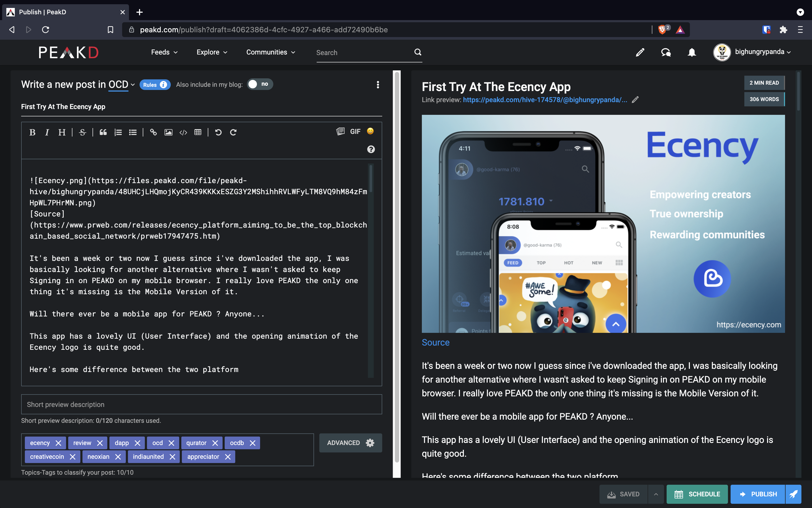The height and width of the screenshot is (508, 812).
Task: Edit the link preview with pencil icon
Action: [635, 99]
